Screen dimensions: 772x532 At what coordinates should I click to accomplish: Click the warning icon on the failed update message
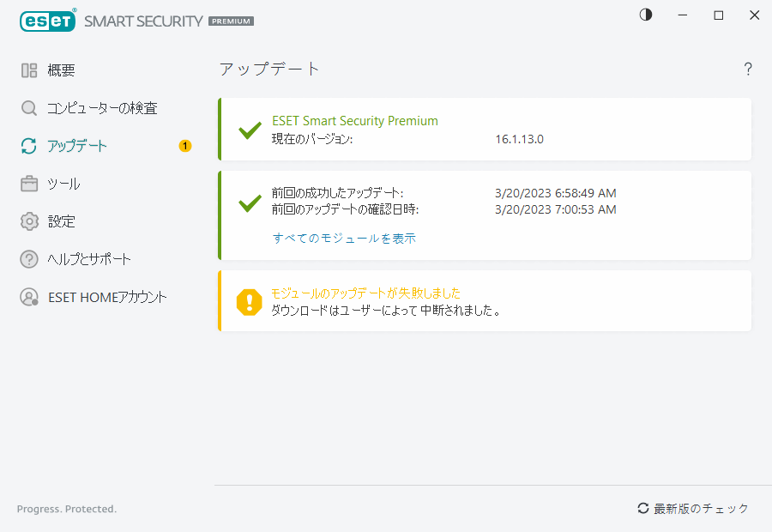[248, 300]
